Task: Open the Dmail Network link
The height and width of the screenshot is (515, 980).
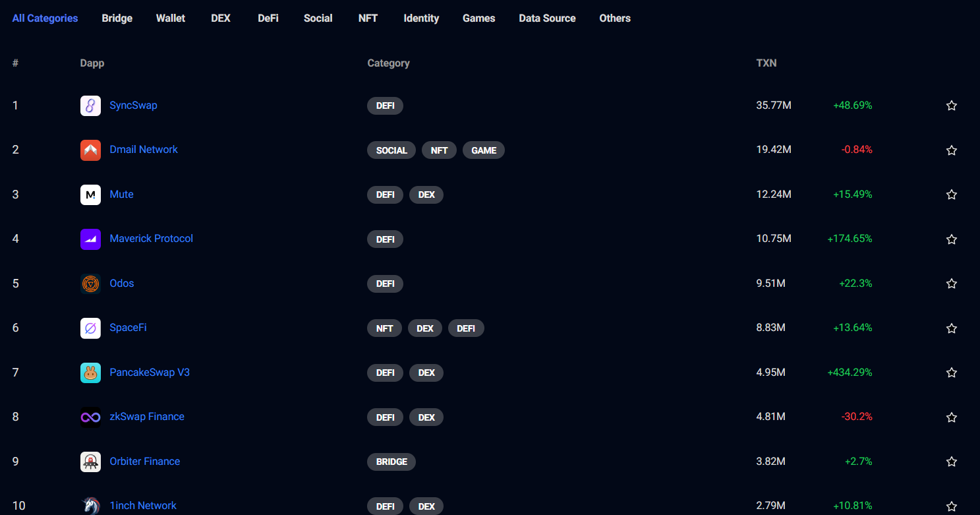Action: pos(144,150)
